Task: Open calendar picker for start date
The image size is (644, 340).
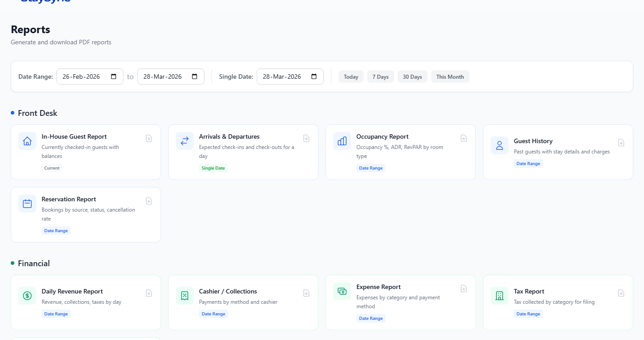Action: coord(114,76)
